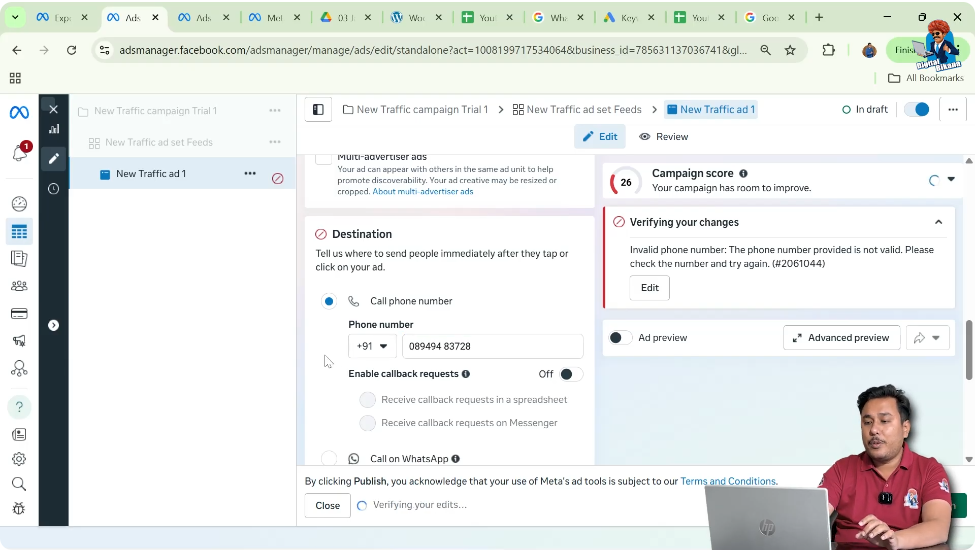Open Advanced preview
This screenshot has width=976, height=551.
point(842,338)
